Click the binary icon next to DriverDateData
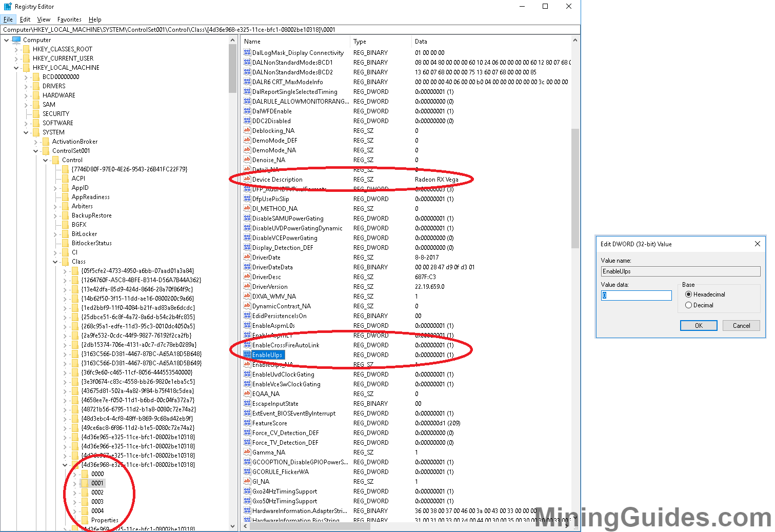Screen dimensions: 775x532 click(247, 267)
